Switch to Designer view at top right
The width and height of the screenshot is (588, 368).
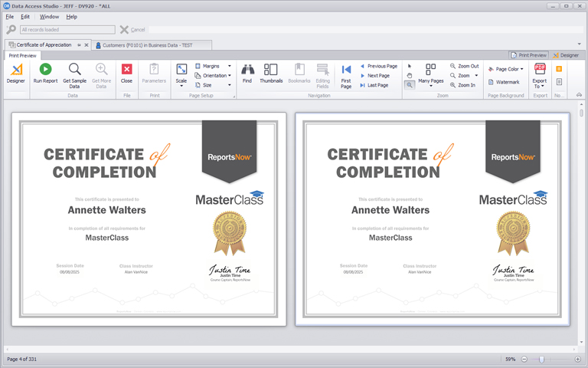click(x=567, y=55)
